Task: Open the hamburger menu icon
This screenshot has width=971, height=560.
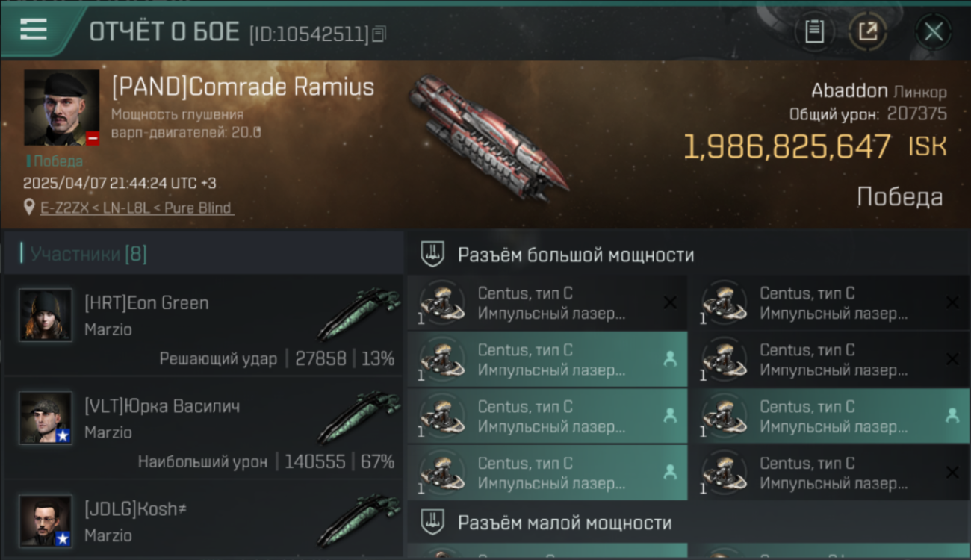Action: (34, 29)
